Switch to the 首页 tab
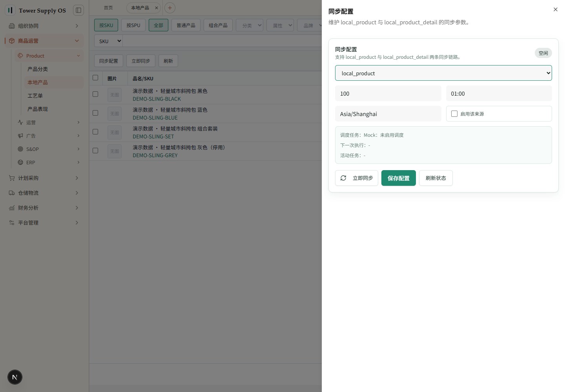The image size is (565, 392). tap(108, 8)
